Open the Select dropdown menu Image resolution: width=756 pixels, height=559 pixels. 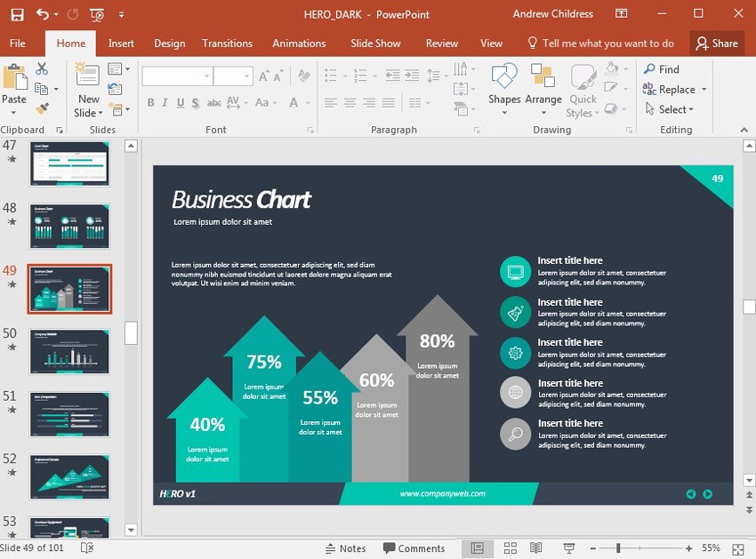coord(672,109)
